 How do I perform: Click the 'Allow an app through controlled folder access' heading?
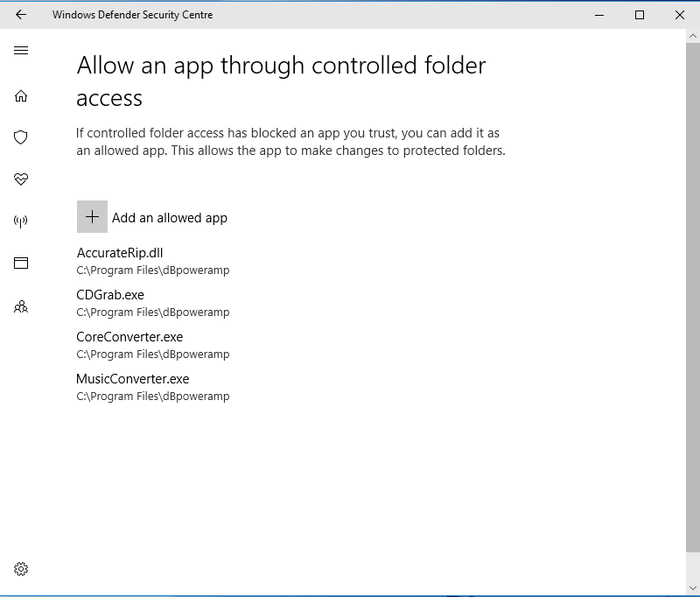[281, 81]
